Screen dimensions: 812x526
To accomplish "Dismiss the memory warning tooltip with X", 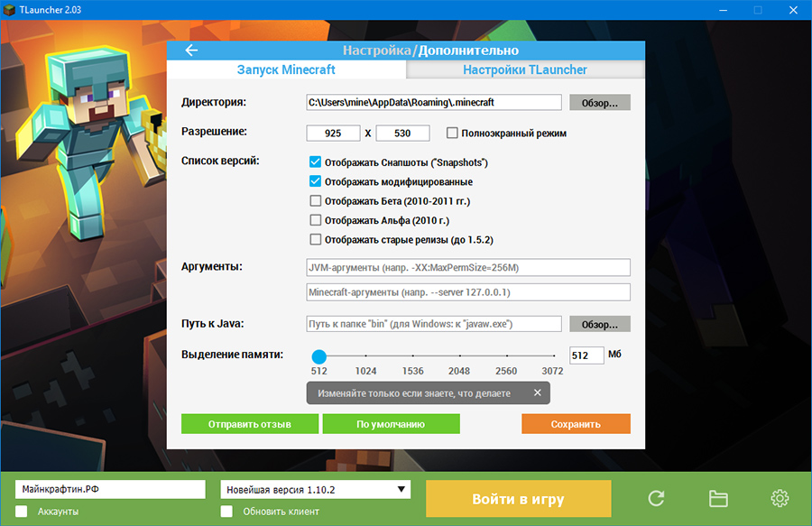I will pos(537,393).
